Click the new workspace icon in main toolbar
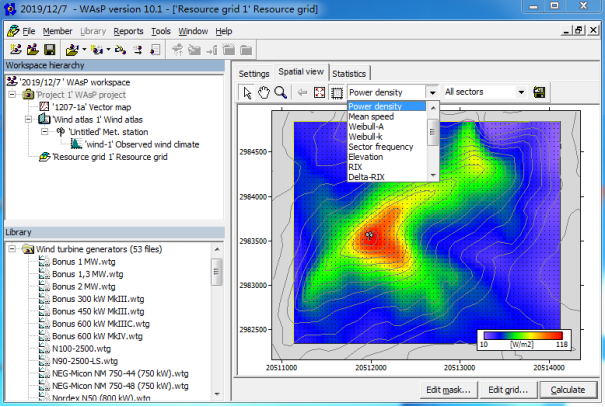 click(15, 49)
